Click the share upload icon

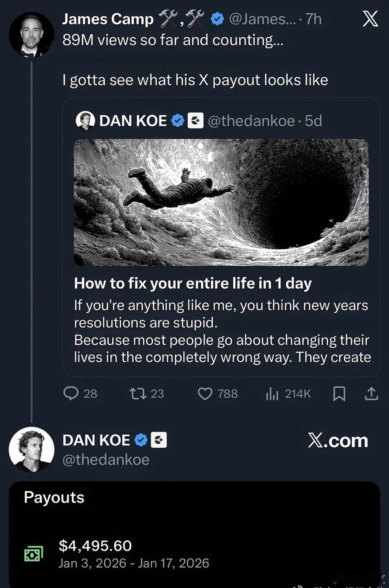point(371,393)
